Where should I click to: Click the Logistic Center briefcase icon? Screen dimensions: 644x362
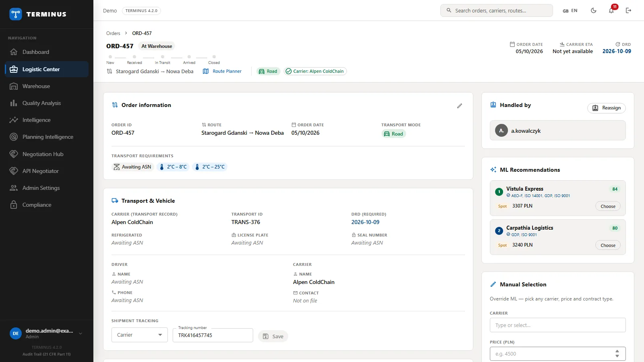pos(14,69)
